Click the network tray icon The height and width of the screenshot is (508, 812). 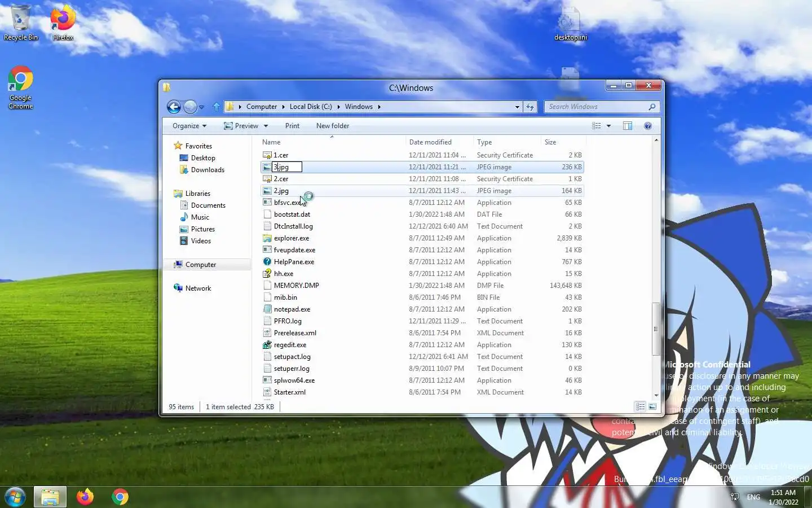(x=735, y=497)
